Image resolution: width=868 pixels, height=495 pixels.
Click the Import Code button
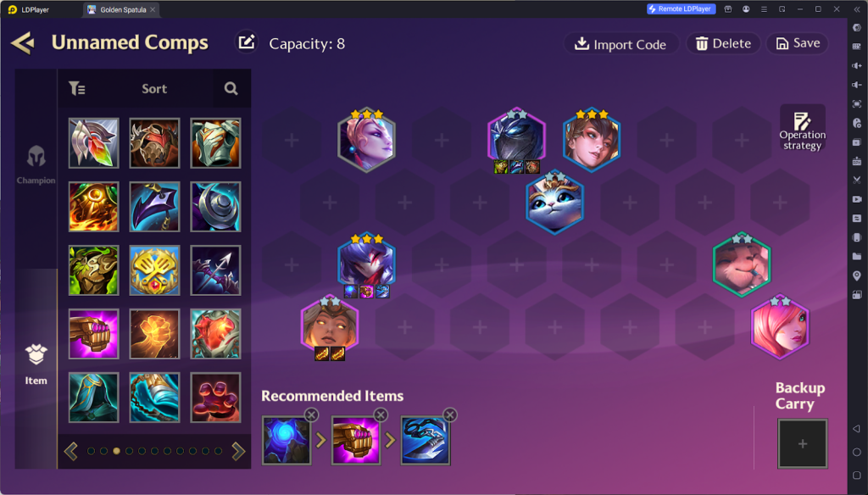click(x=620, y=44)
